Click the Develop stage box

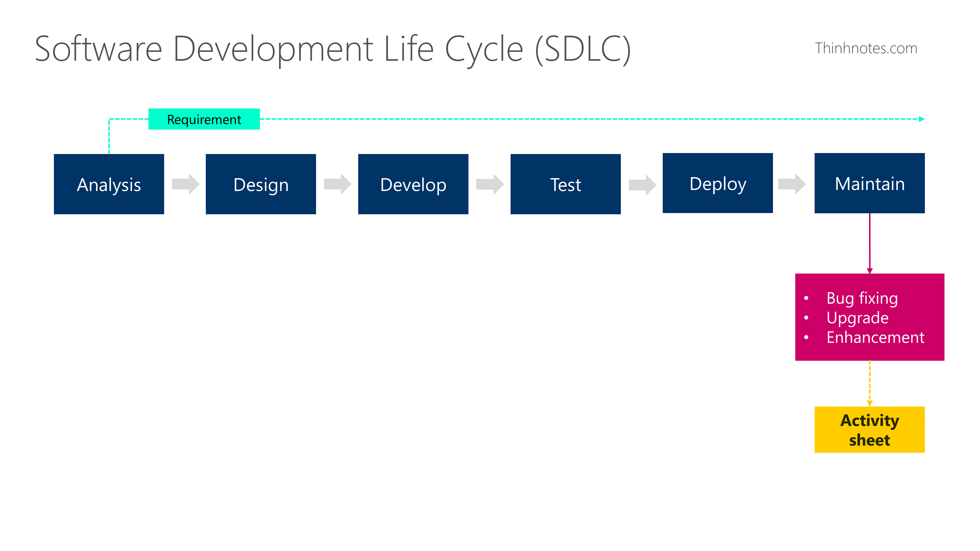[413, 184]
